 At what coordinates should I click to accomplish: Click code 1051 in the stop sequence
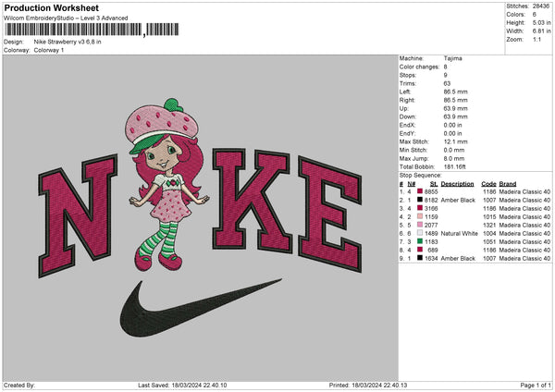coord(489,241)
